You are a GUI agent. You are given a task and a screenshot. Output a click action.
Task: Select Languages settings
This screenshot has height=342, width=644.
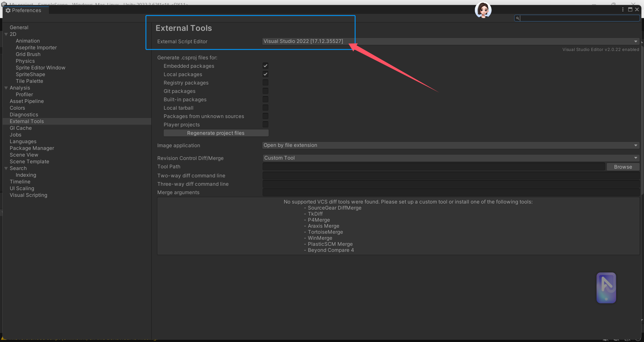[x=23, y=141]
